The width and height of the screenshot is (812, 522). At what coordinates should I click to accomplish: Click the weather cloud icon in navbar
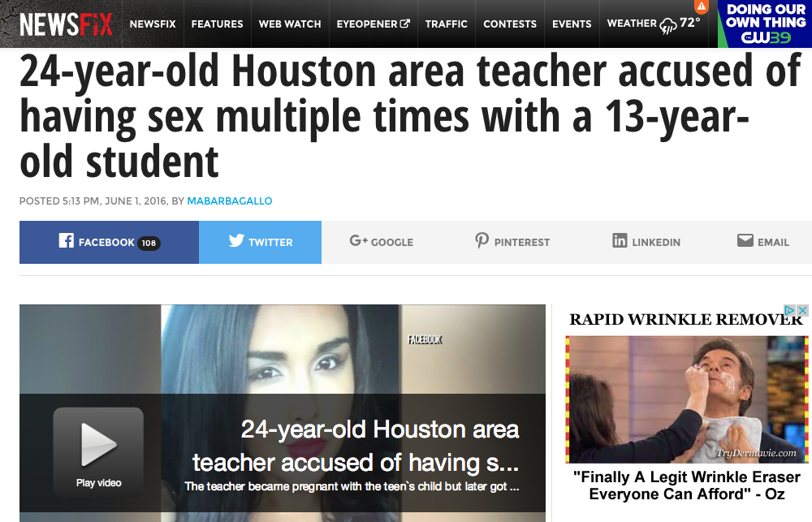[668, 25]
